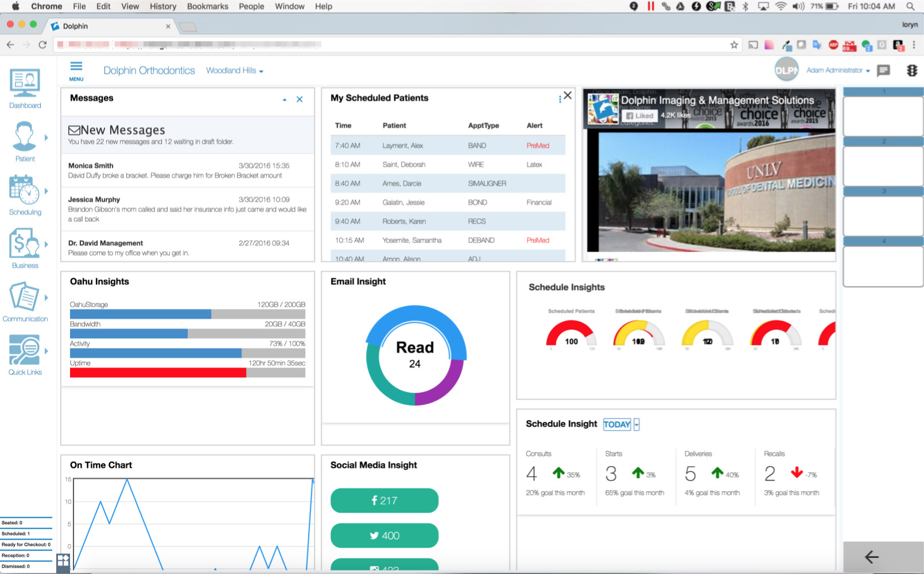Open the Dashboard sidebar icon
Screen dimensions: 924x574
25,83
